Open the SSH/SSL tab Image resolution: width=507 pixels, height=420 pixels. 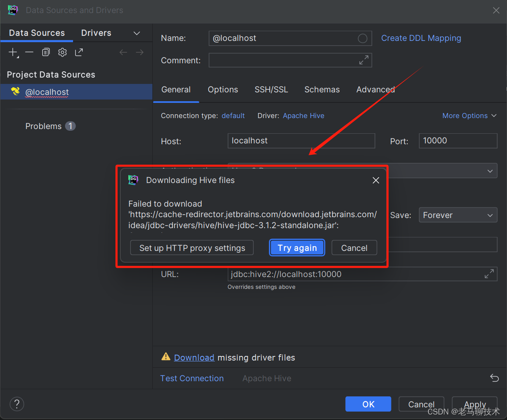click(x=271, y=89)
